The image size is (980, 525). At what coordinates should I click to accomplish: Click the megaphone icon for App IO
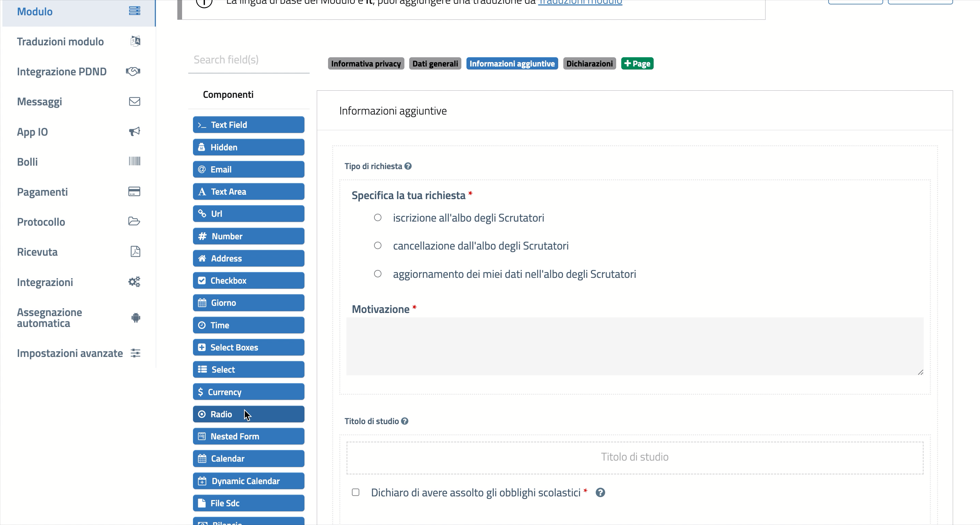tap(134, 132)
